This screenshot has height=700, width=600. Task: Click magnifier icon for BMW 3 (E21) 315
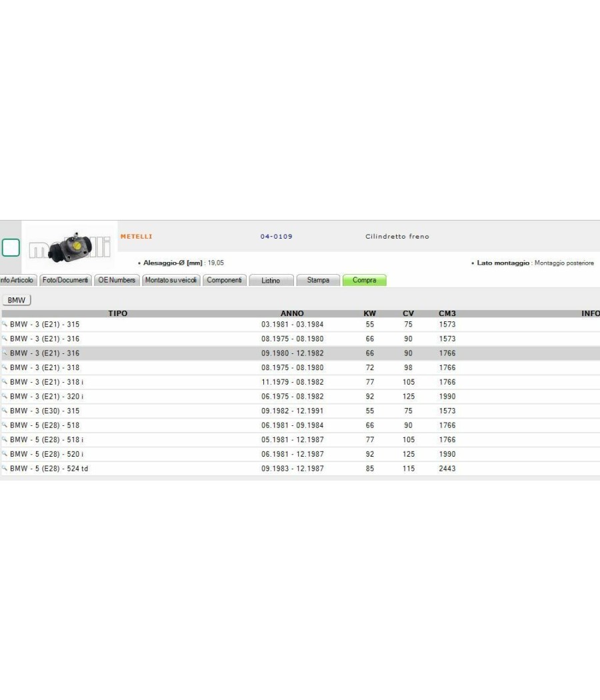coord(5,324)
